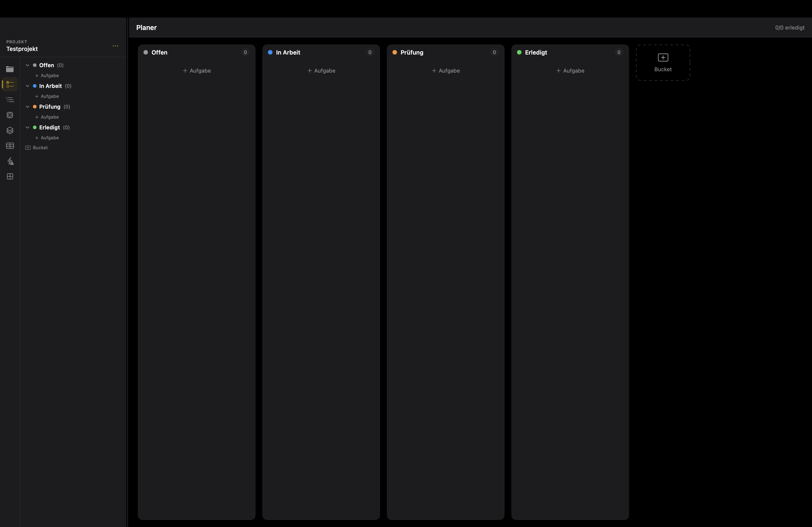Click the green dot on the Erledigt column header
The image size is (812, 527).
519,53
